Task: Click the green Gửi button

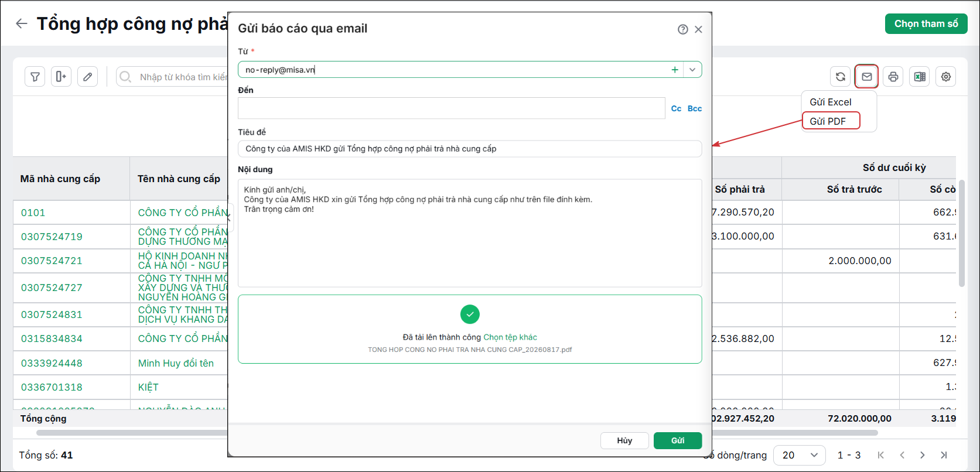Action: pos(678,440)
